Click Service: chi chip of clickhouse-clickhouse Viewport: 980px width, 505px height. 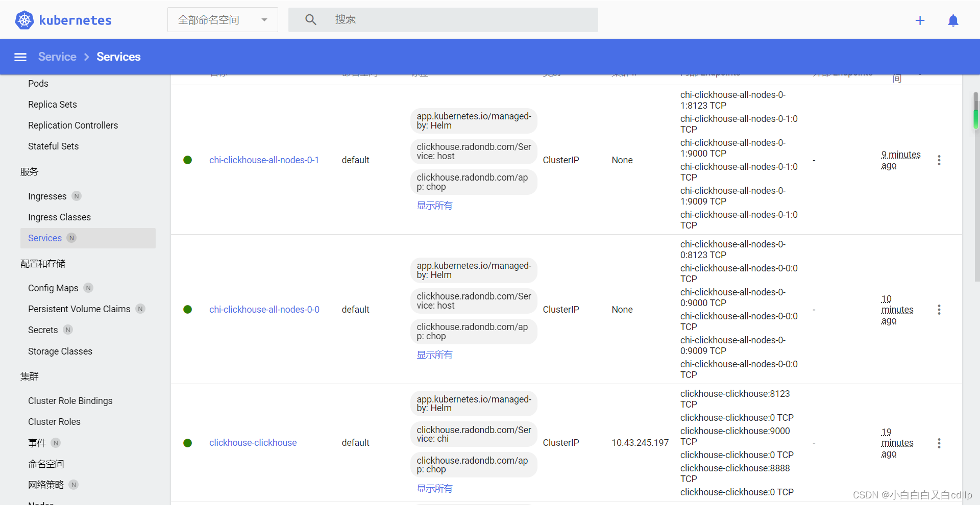[x=474, y=434]
